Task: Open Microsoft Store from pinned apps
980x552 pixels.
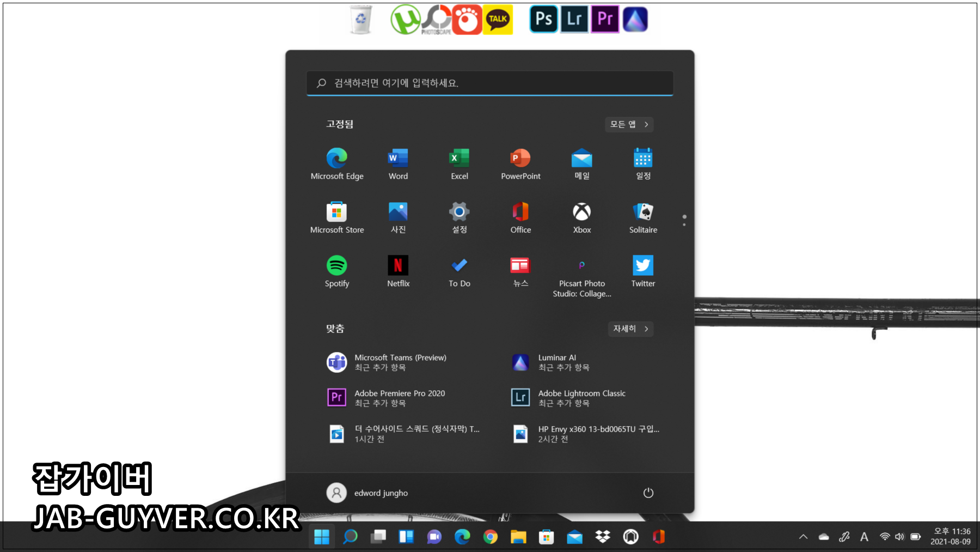Action: (337, 217)
